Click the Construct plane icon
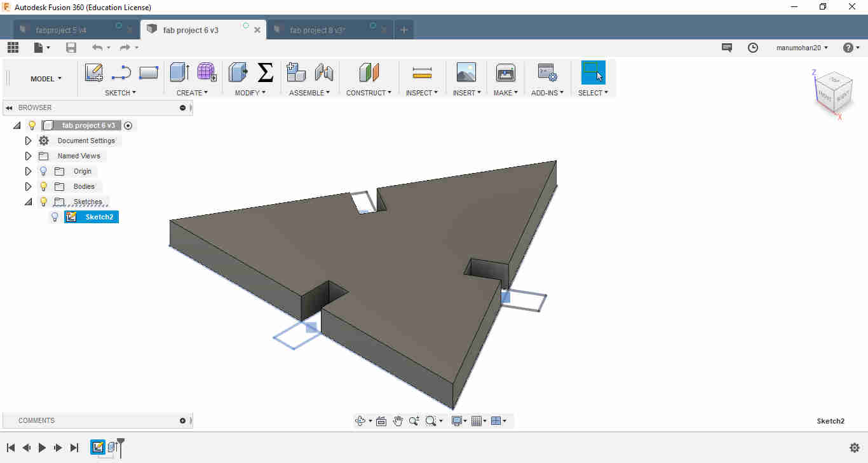Viewport: 868px width, 463px height. (x=369, y=73)
